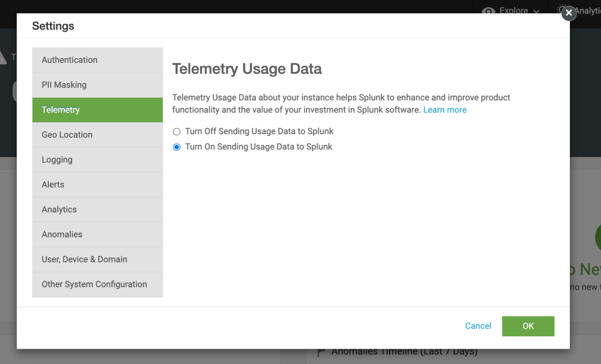This screenshot has height=364, width=601.
Task: Select User, Device & Domain settings
Action: [97, 259]
